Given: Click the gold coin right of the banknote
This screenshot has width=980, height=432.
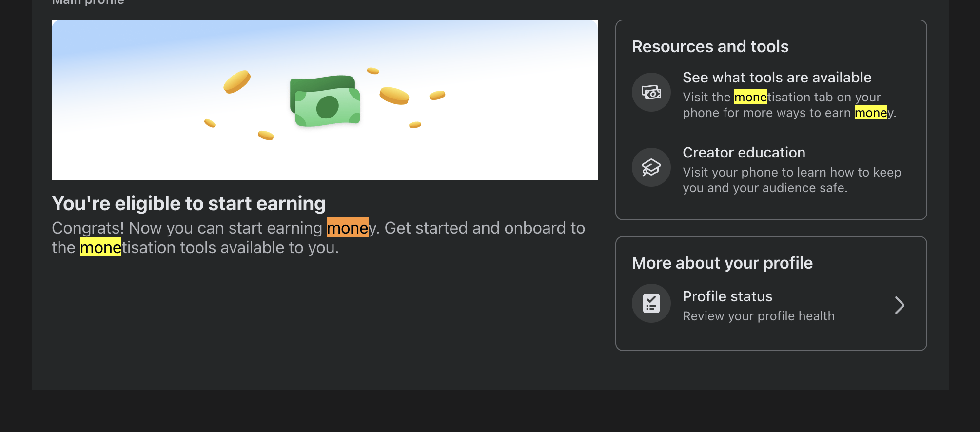Looking at the screenshot, I should (394, 96).
